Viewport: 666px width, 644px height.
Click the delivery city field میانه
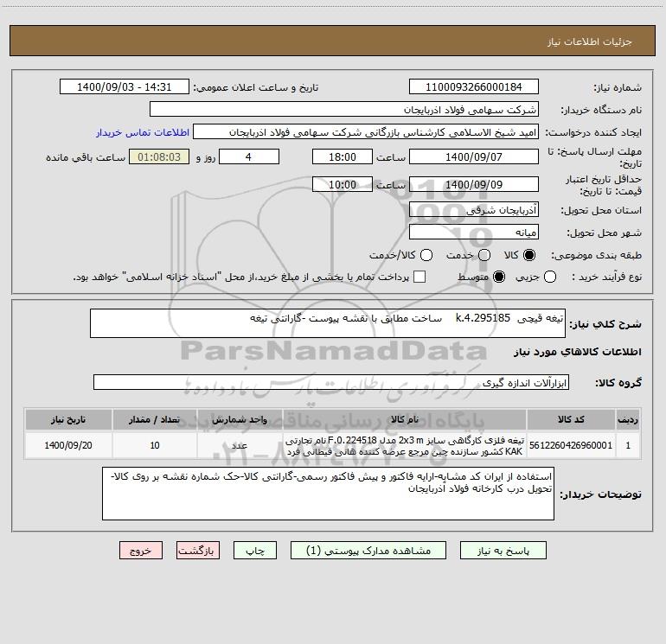tap(474, 233)
